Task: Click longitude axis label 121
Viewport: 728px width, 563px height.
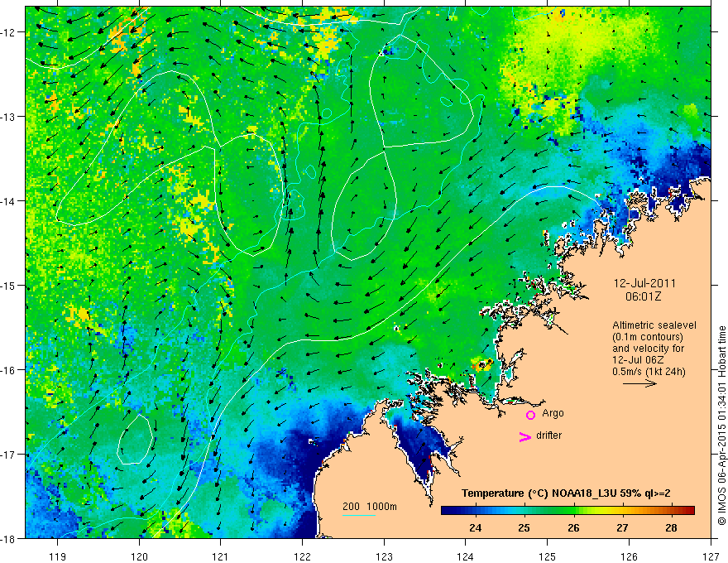Action: coord(221,556)
